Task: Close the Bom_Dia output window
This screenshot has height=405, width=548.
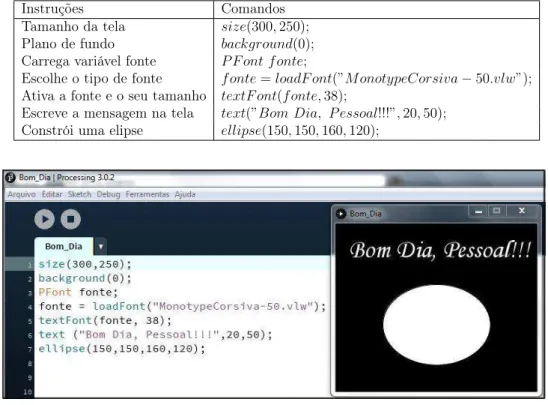Action: point(522,211)
